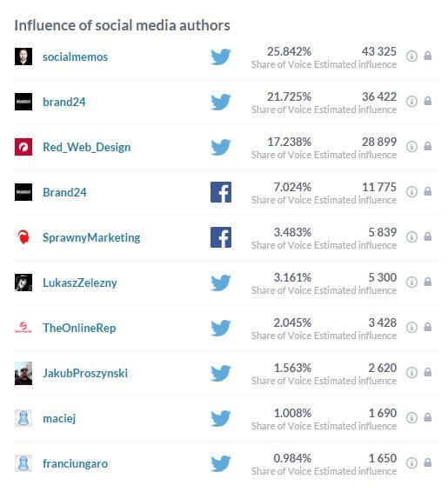The width and height of the screenshot is (448, 492).
Task: Click the info icon for Brand24 Facebook row
Action: tap(411, 192)
